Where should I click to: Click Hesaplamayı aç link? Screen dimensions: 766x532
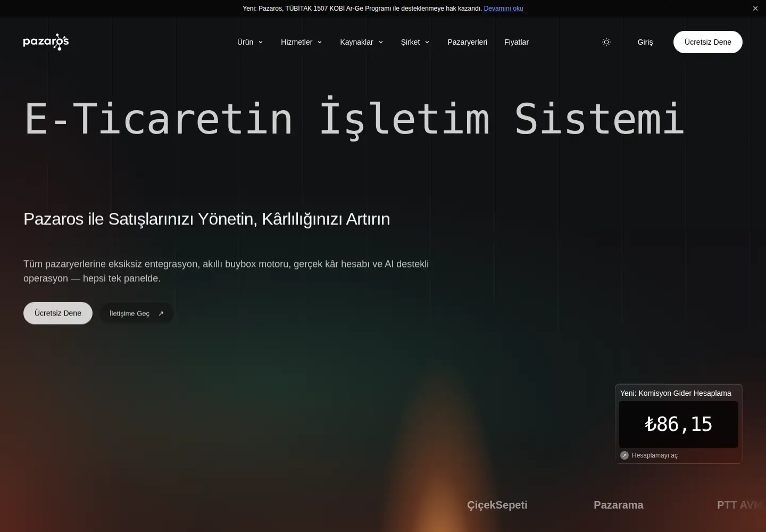click(654, 455)
